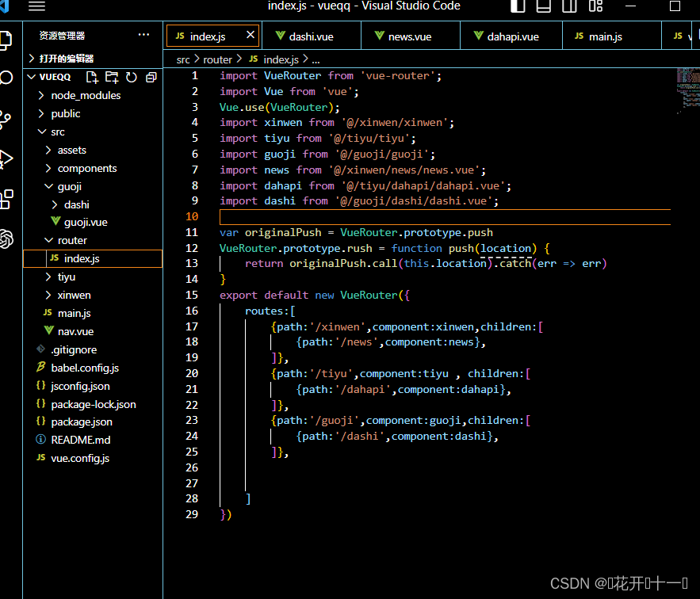
Task: Click New Folder icon in VUEQQ header
Action: pos(112,77)
